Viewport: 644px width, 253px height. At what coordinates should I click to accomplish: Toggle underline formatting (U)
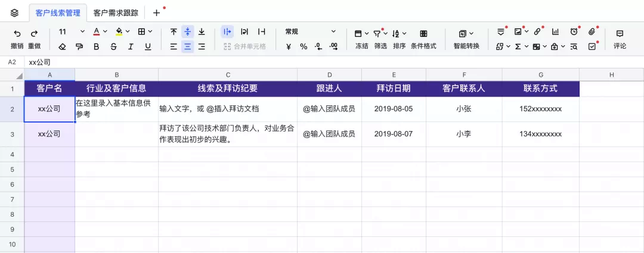(148, 47)
